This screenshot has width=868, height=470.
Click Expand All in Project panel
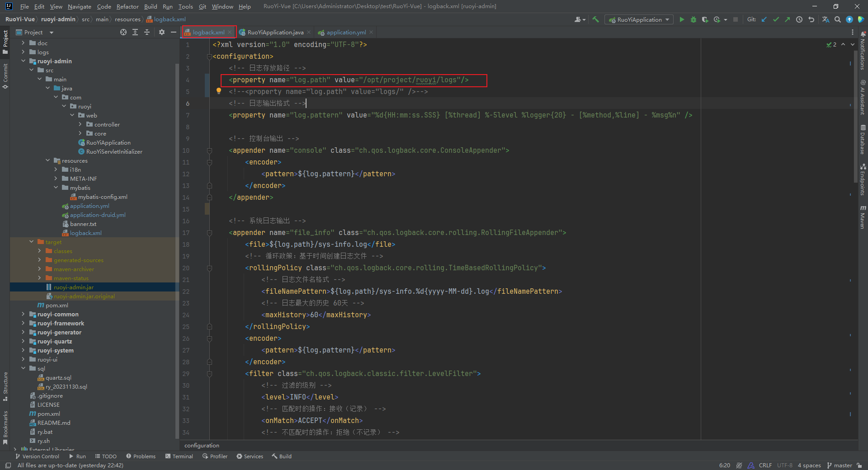135,32
